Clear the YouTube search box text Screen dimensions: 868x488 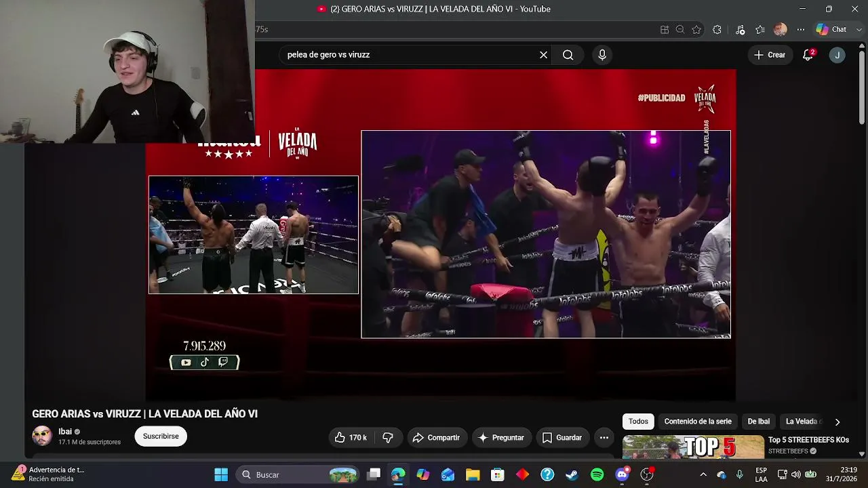point(543,55)
